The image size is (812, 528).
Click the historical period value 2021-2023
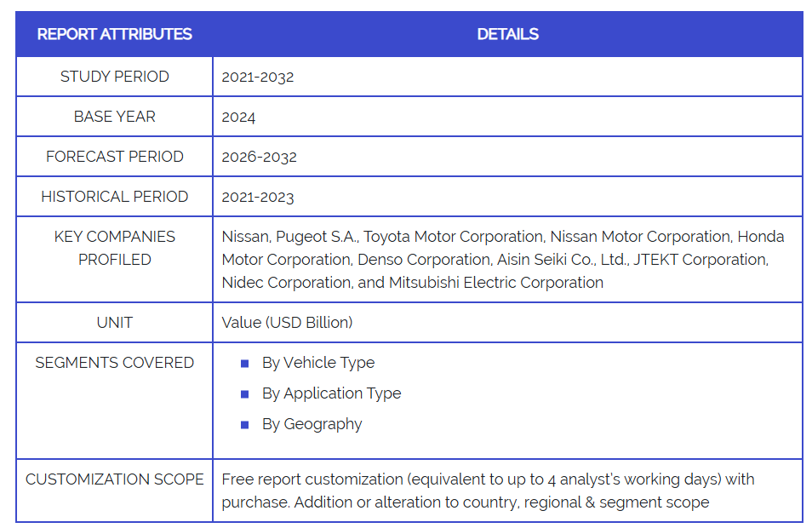coord(258,197)
